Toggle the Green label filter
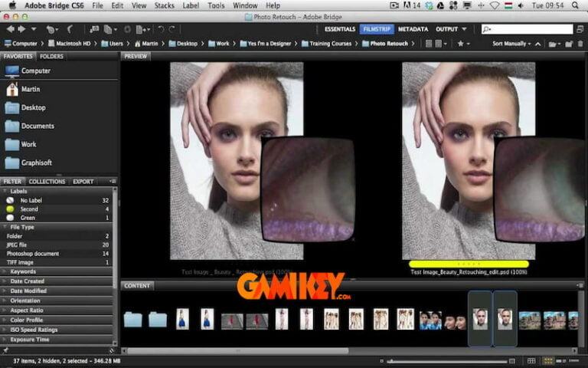The height and width of the screenshot is (368, 588). 56,218
